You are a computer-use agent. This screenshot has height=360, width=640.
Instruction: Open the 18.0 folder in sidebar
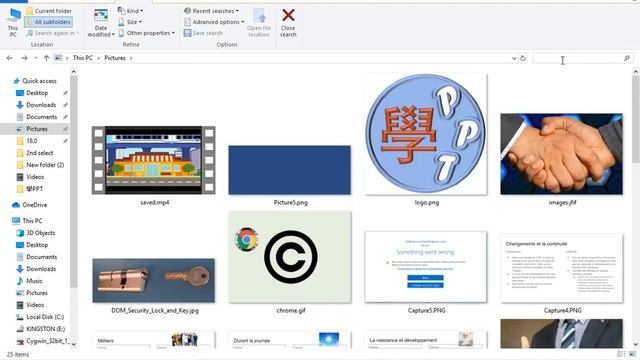pos(32,141)
